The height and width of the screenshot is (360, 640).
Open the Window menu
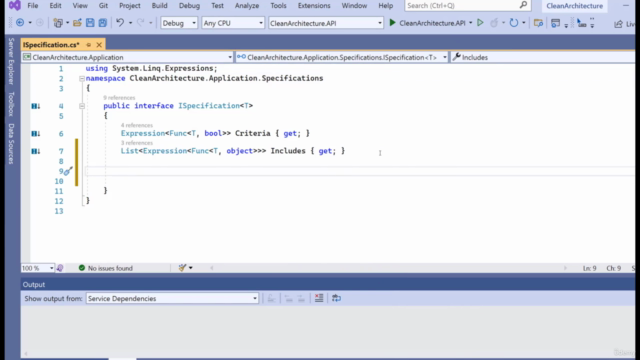(x=354, y=6)
